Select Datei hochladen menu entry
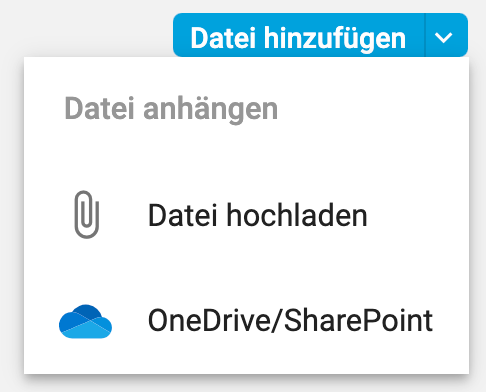The height and width of the screenshot is (392, 486). 246,215
